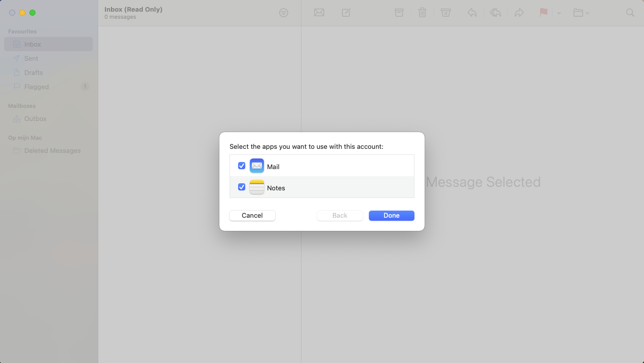Expand the flag options next to the flag icon
The width and height of the screenshot is (644, 363).
pos(559,13)
